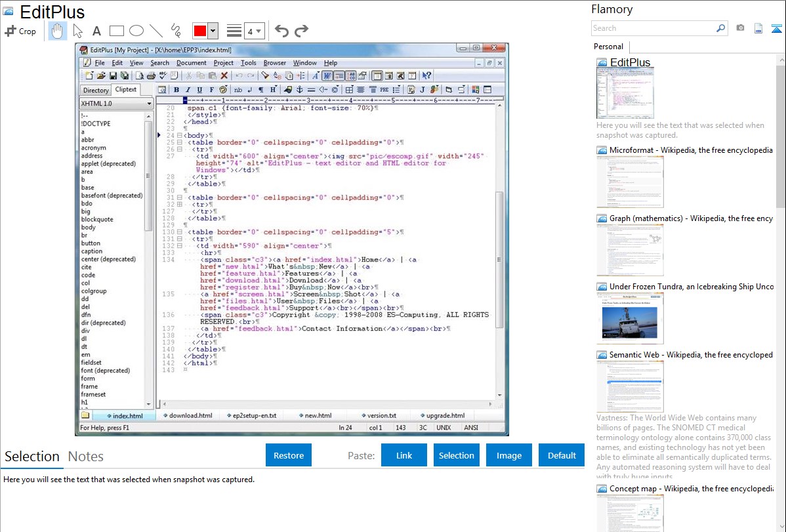The height and width of the screenshot is (532, 786).
Task: Redo the last undone action
Action: (302, 31)
